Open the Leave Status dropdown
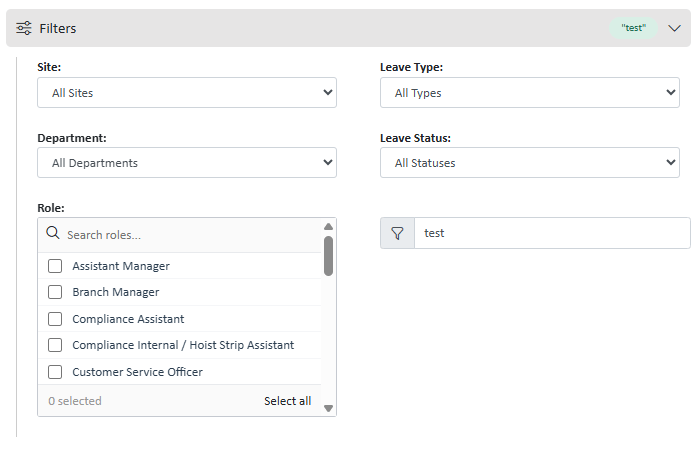695x451 pixels. (530, 163)
